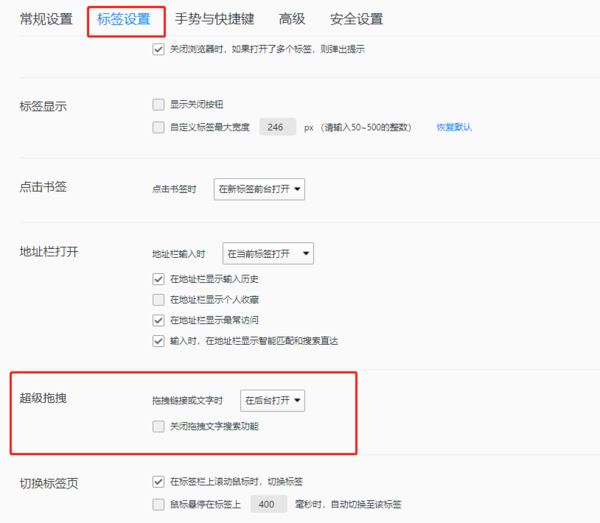
Task: Select the 标签设置 tab
Action: [124, 19]
